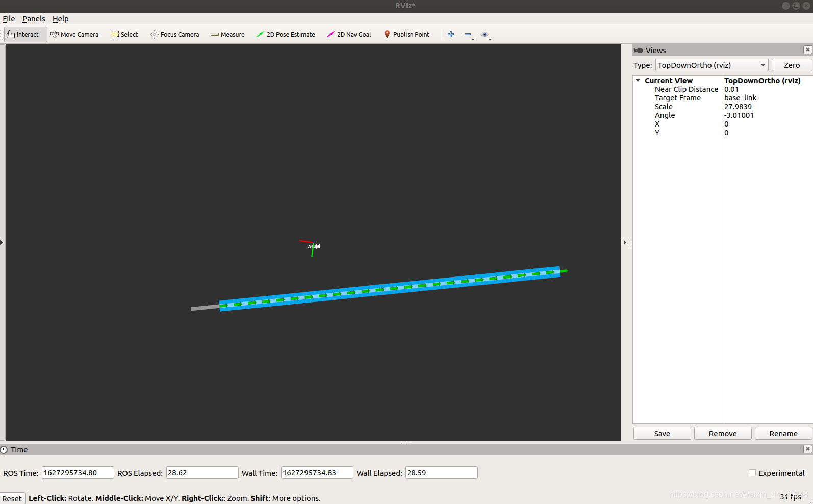Click the ROS Elapsed field
Screen dimensions: 813x504
coord(202,473)
